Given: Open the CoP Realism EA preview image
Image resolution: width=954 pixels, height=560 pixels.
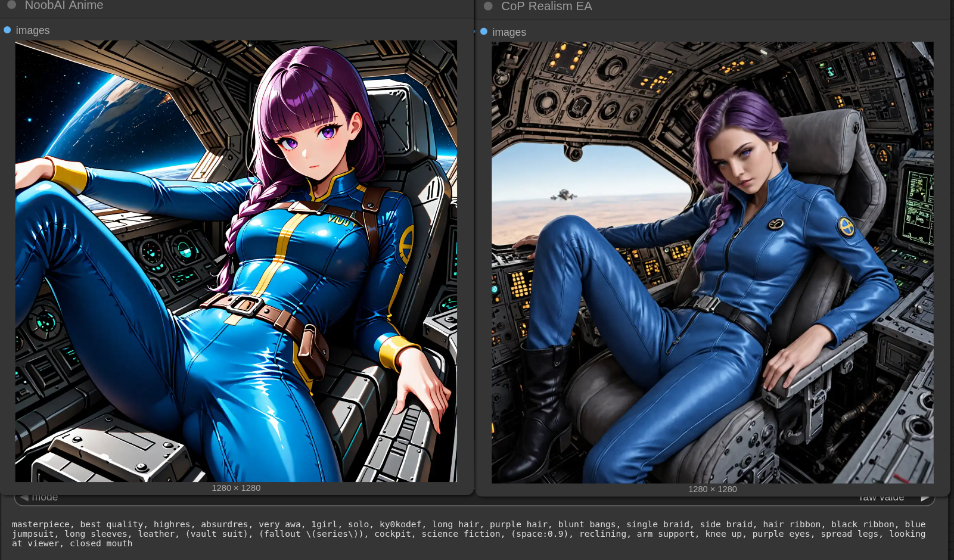Looking at the screenshot, I should [713, 262].
